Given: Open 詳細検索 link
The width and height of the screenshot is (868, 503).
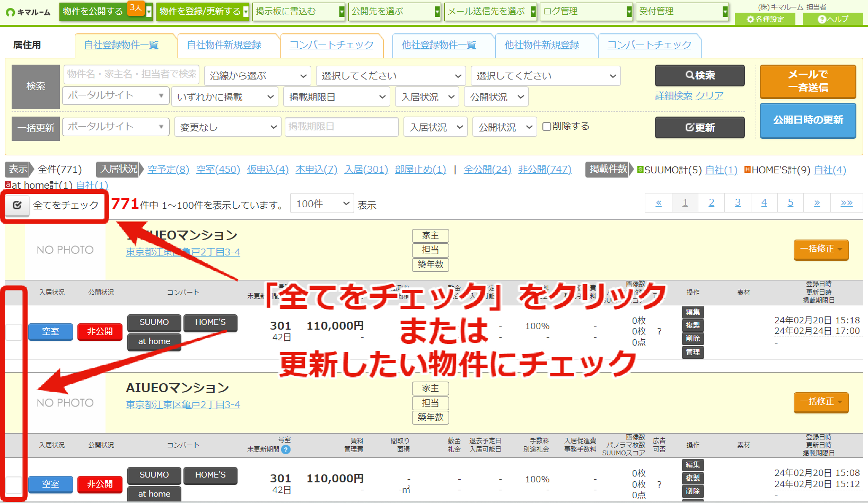Looking at the screenshot, I should click(x=673, y=96).
